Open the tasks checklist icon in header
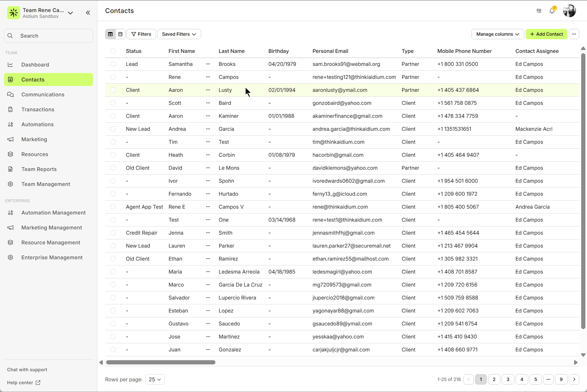The width and height of the screenshot is (587, 392). click(539, 11)
